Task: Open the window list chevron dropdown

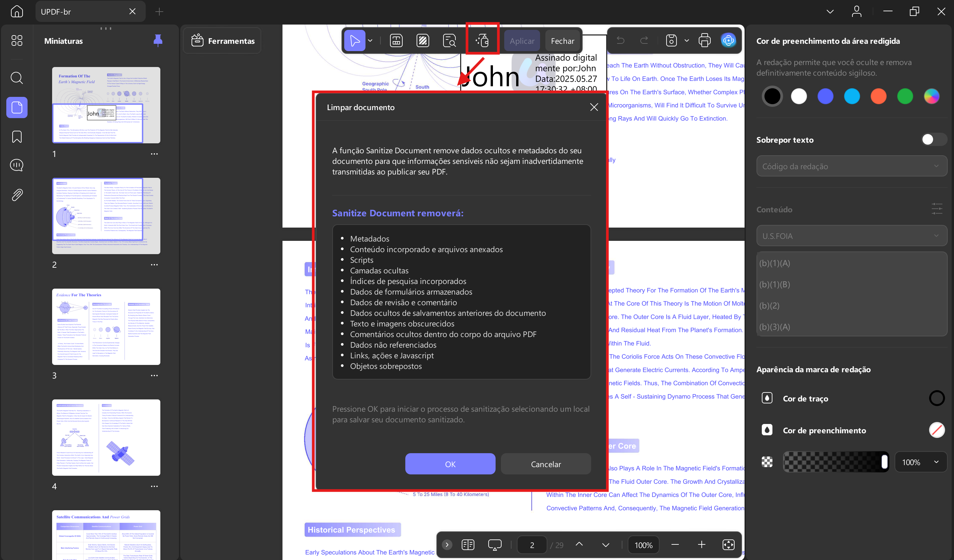Action: pos(830,11)
